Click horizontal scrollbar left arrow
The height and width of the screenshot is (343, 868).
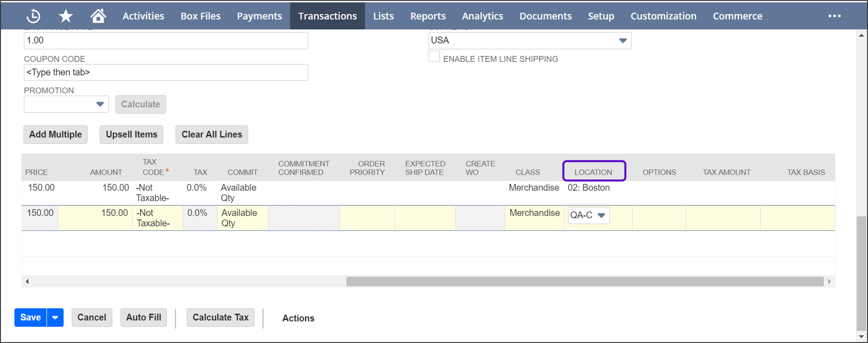coord(27,281)
